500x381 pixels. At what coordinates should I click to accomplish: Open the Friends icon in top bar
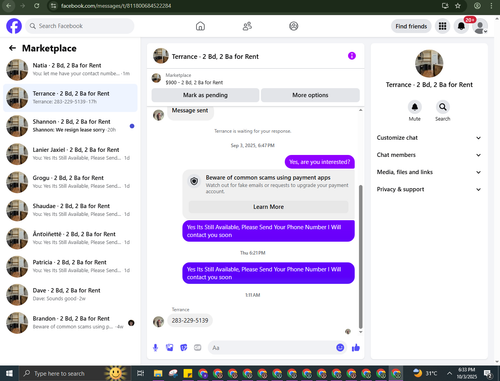[247, 26]
